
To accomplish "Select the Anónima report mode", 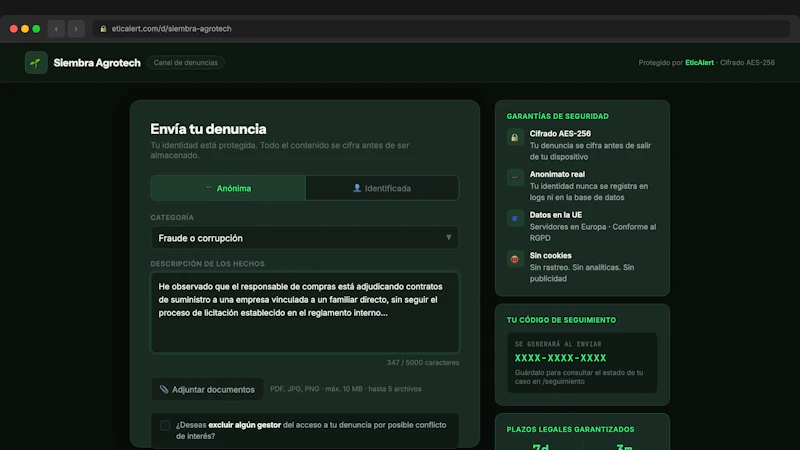I will [228, 188].
